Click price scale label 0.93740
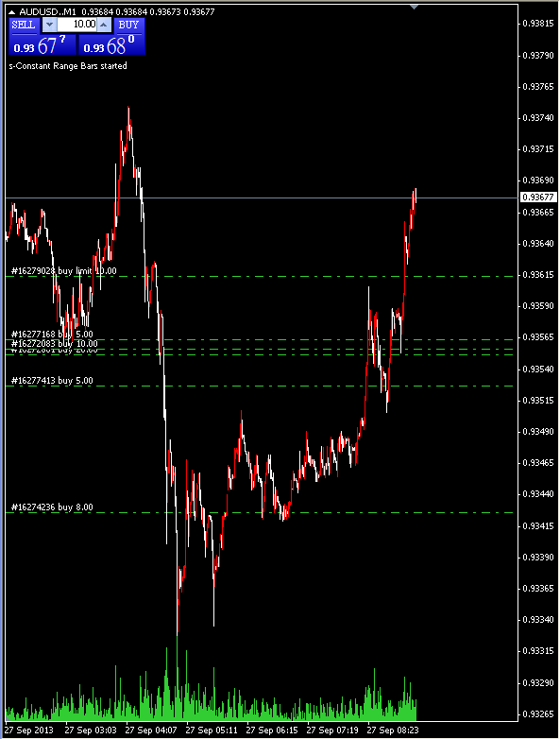 point(538,118)
